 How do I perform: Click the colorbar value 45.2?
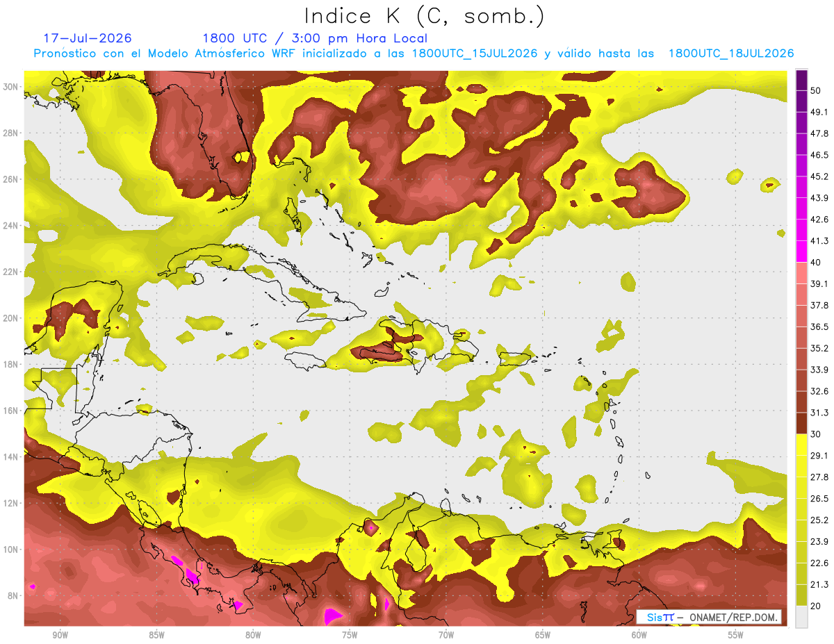[x=819, y=176]
